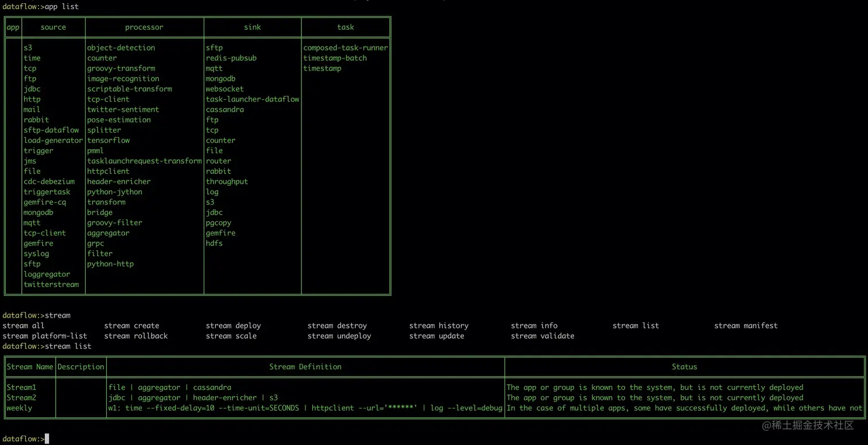Select 'websocket' sink entry
Viewport: 868px width, 445px height.
(225, 89)
